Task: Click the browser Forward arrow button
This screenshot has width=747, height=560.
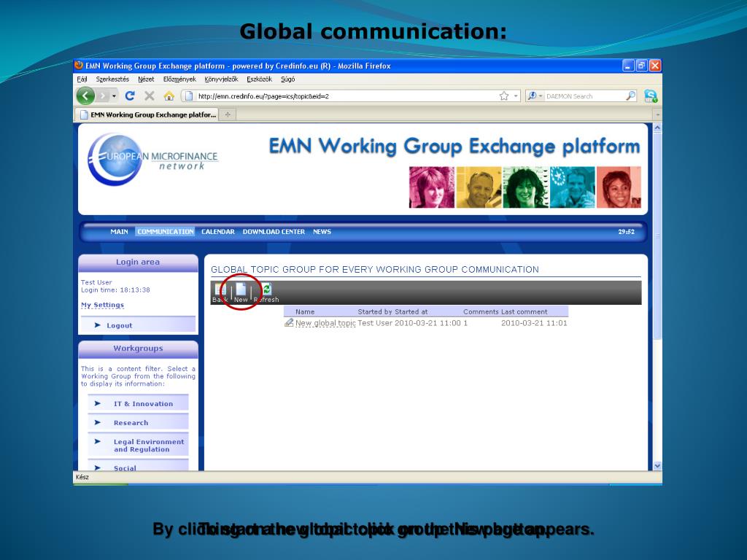Action: pyautogui.click(x=102, y=96)
